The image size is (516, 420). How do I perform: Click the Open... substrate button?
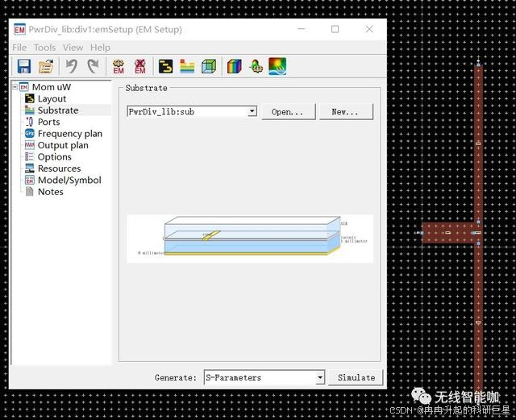[x=289, y=111]
